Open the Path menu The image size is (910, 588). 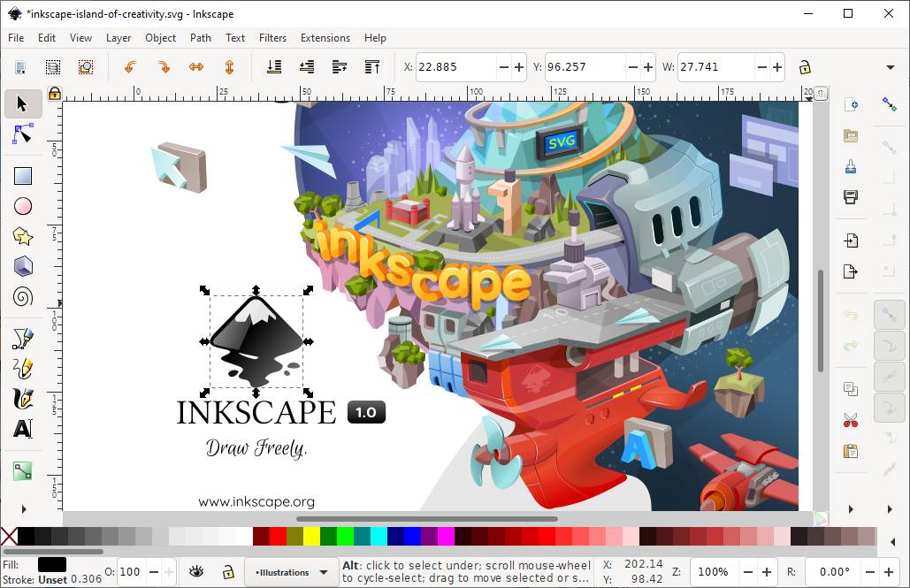(200, 38)
